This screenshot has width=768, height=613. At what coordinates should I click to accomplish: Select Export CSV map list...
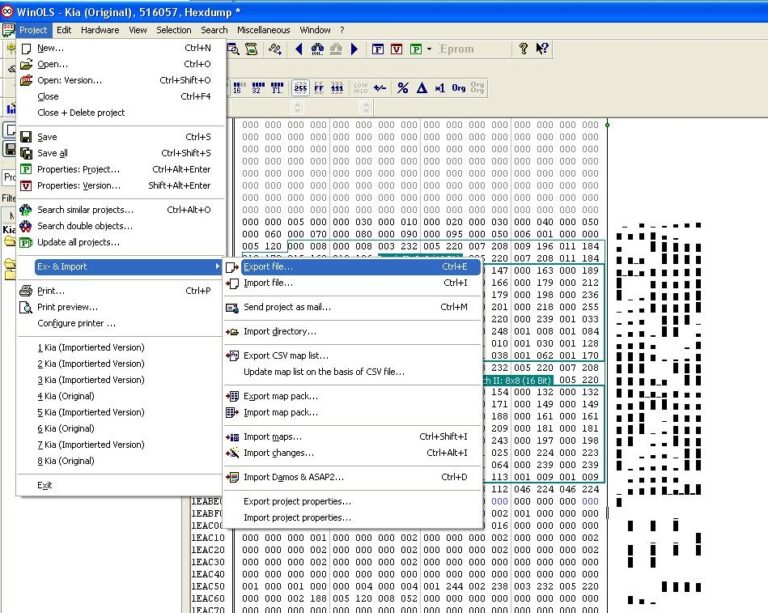[x=353, y=355]
